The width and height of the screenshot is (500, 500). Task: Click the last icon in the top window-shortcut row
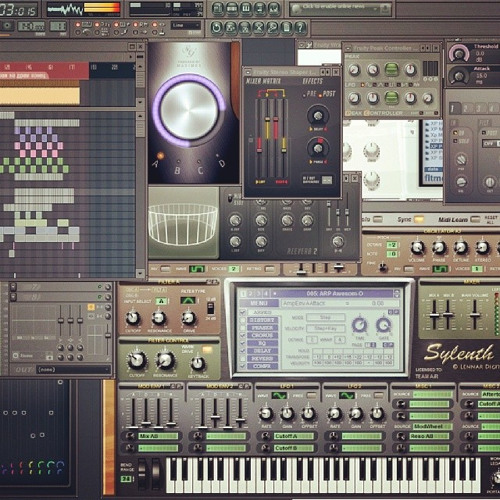274,9
